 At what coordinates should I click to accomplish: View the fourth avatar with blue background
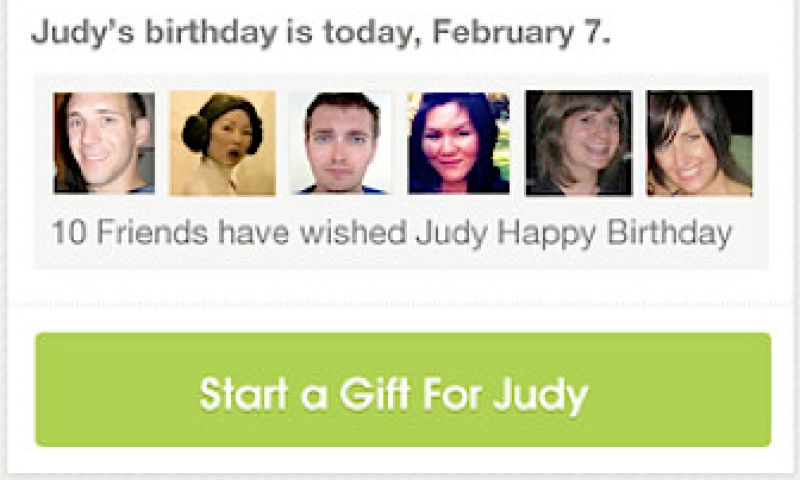tap(458, 143)
